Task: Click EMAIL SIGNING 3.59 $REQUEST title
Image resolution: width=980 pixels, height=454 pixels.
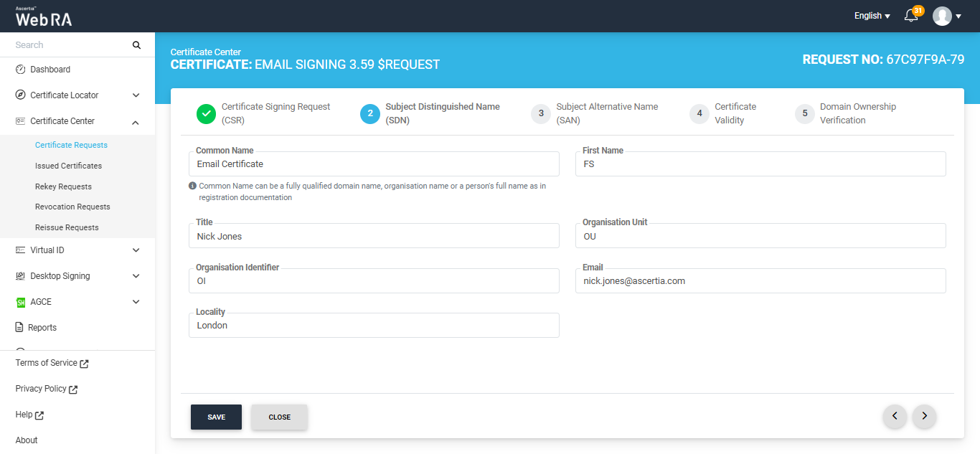Action: click(x=347, y=65)
